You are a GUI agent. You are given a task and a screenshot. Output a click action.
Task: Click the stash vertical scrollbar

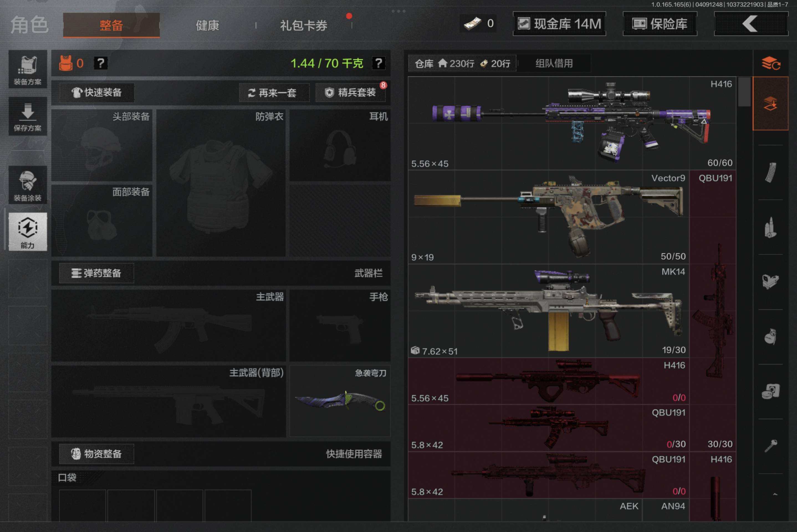744,92
